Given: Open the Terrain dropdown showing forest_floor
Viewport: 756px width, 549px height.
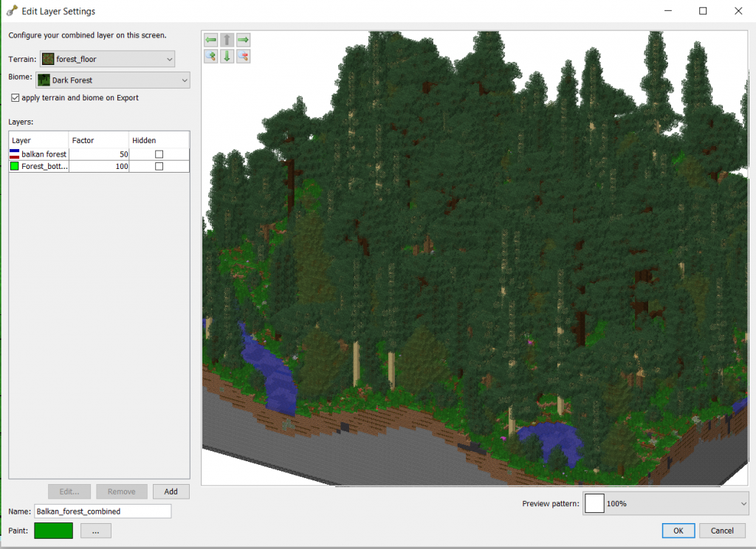Looking at the screenshot, I should click(107, 59).
